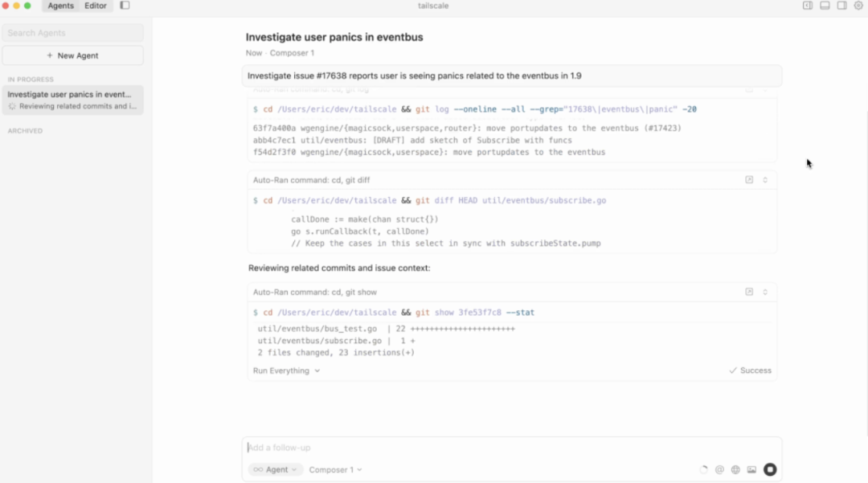This screenshot has width=868, height=483.
Task: Click 'Auto-Ran command: cd, git show' header
Action: pyautogui.click(x=314, y=292)
